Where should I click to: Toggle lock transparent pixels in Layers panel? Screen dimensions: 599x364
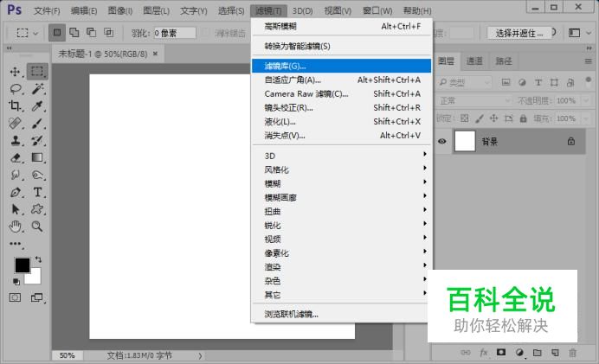click(464, 118)
